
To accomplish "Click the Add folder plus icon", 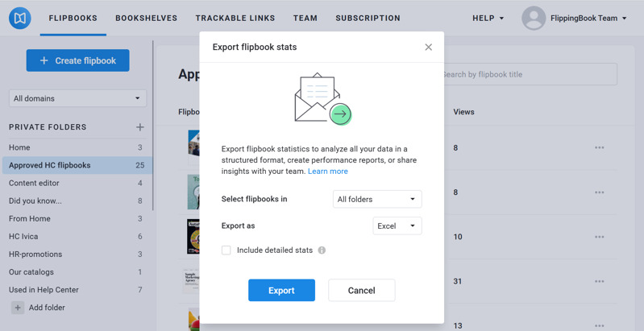I will pyautogui.click(x=17, y=308).
